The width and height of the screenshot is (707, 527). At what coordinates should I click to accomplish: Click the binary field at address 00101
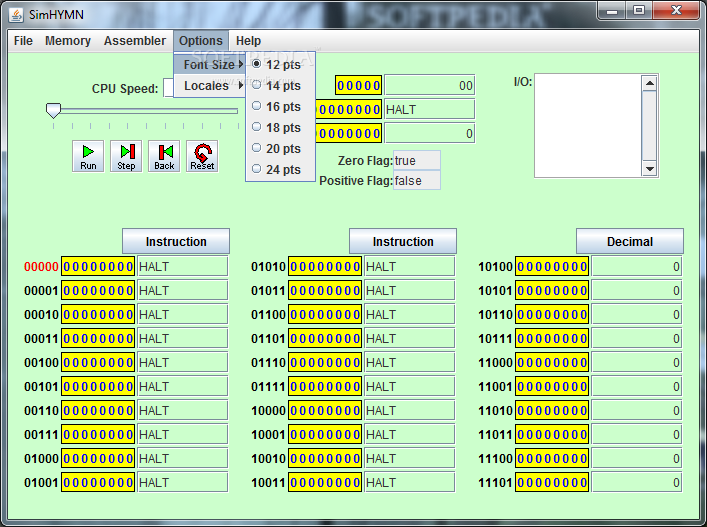click(98, 386)
